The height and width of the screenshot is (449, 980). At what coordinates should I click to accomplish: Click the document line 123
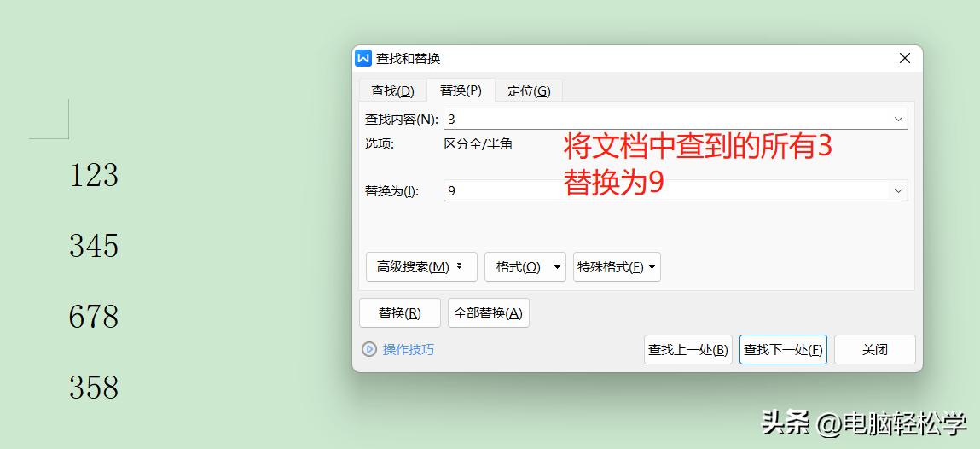click(x=94, y=175)
